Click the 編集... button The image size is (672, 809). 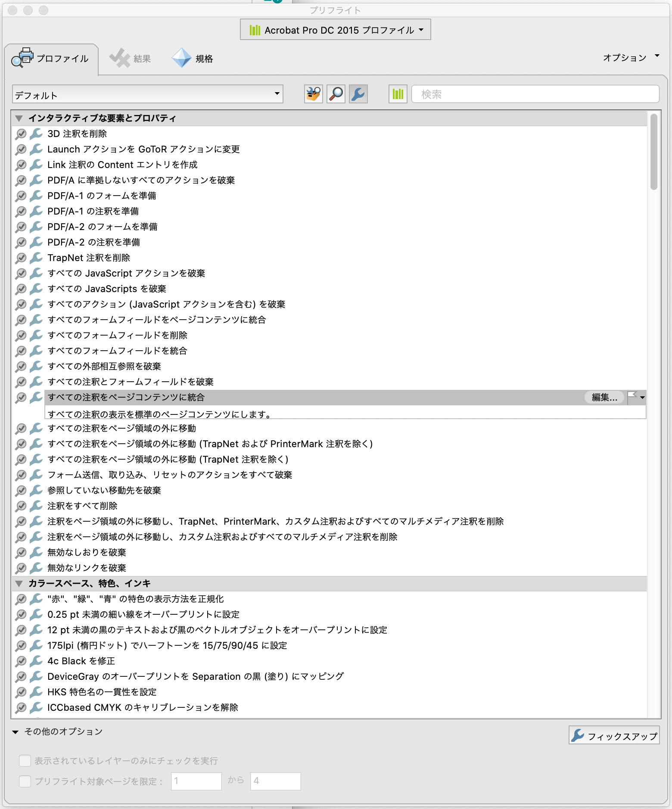point(604,397)
